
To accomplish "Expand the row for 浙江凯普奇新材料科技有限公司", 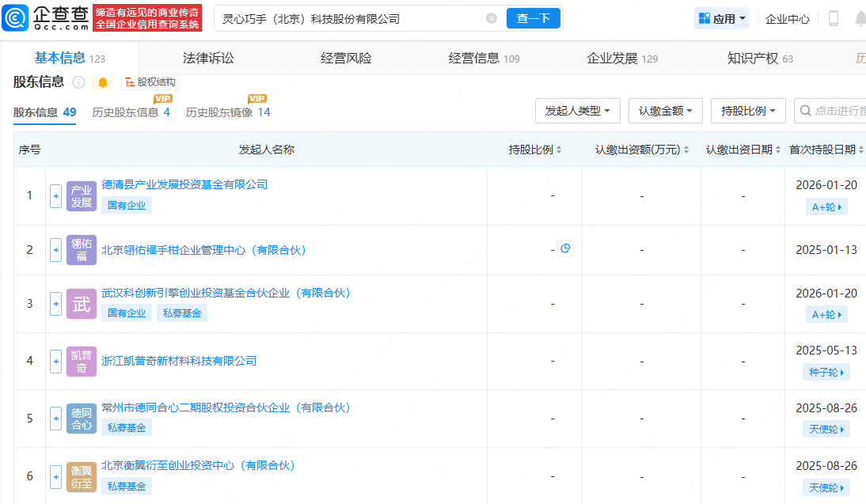I will click(55, 361).
